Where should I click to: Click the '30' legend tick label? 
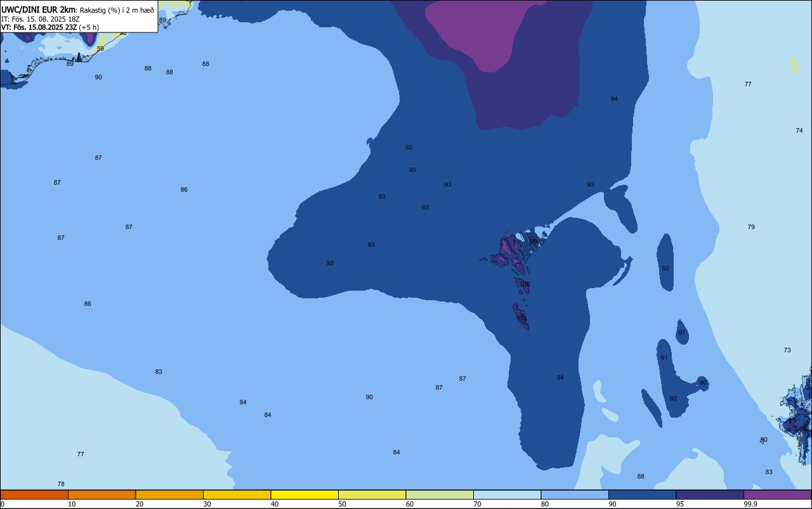pos(207,504)
